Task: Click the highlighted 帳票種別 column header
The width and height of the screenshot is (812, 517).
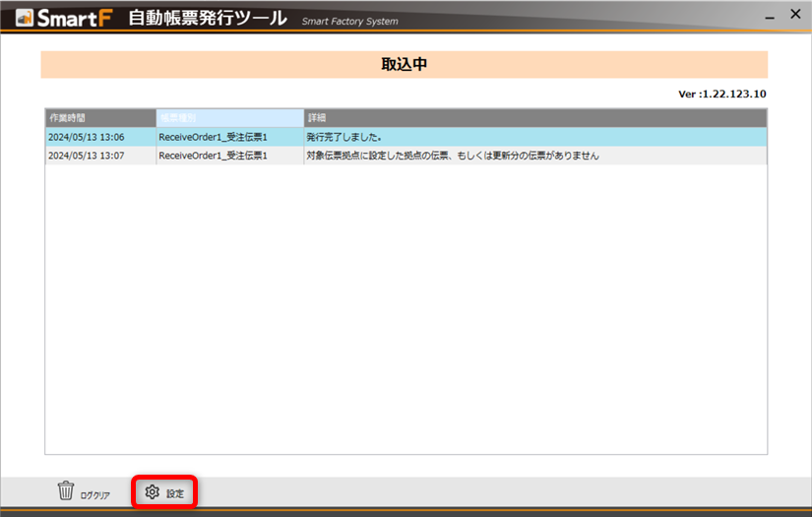Action: [x=229, y=118]
